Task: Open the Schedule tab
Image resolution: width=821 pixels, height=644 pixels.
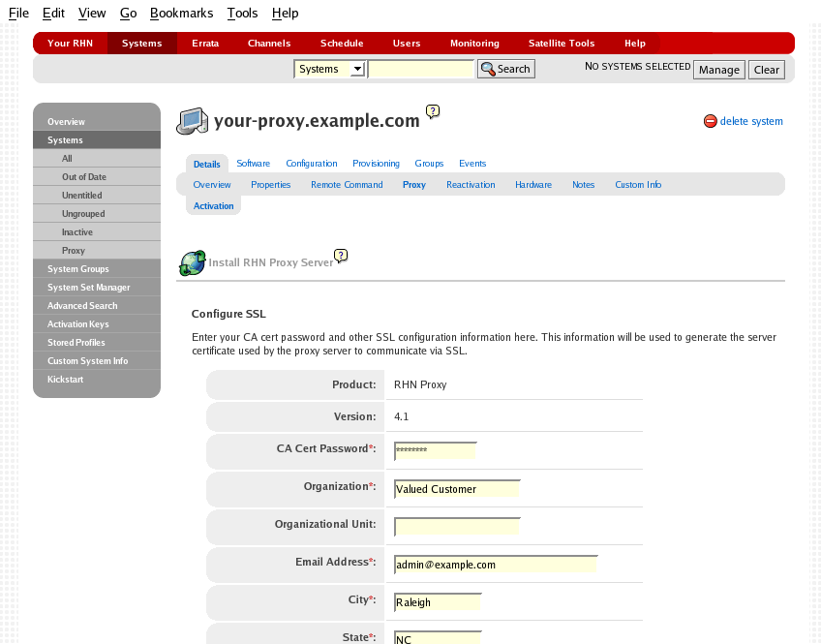Action: 342,44
